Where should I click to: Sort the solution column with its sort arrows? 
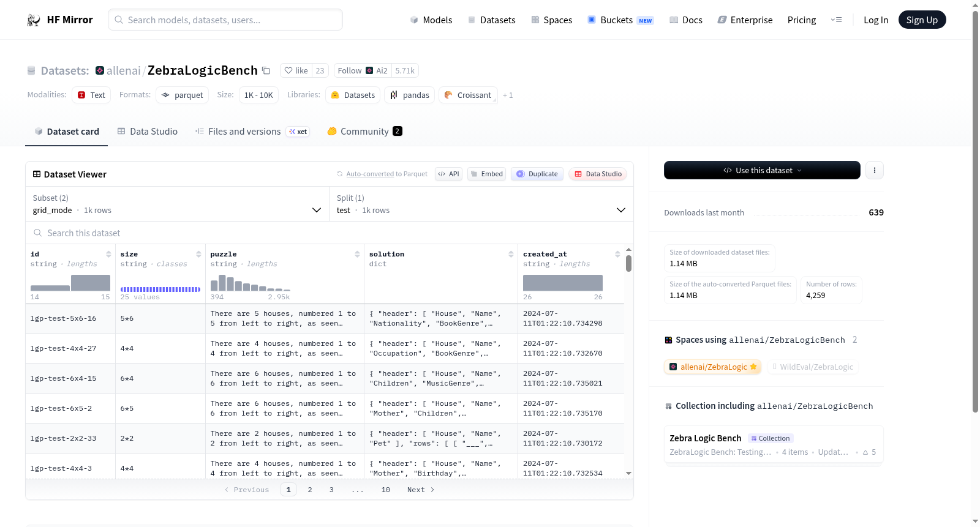pyautogui.click(x=511, y=254)
